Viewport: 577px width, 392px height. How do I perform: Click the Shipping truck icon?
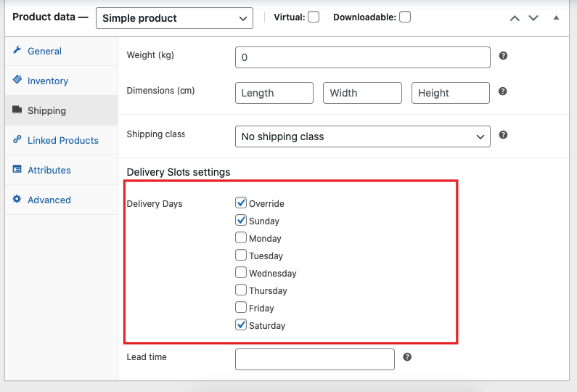pos(17,110)
